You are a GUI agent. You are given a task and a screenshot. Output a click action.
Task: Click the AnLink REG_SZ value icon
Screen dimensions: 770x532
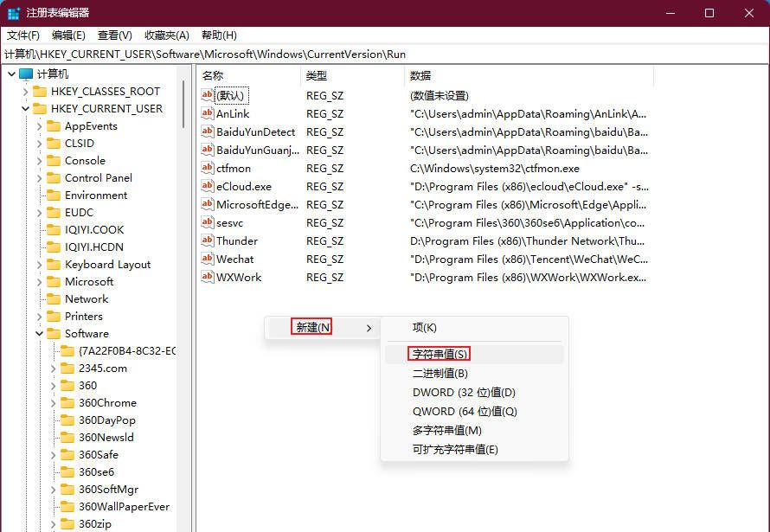[206, 113]
